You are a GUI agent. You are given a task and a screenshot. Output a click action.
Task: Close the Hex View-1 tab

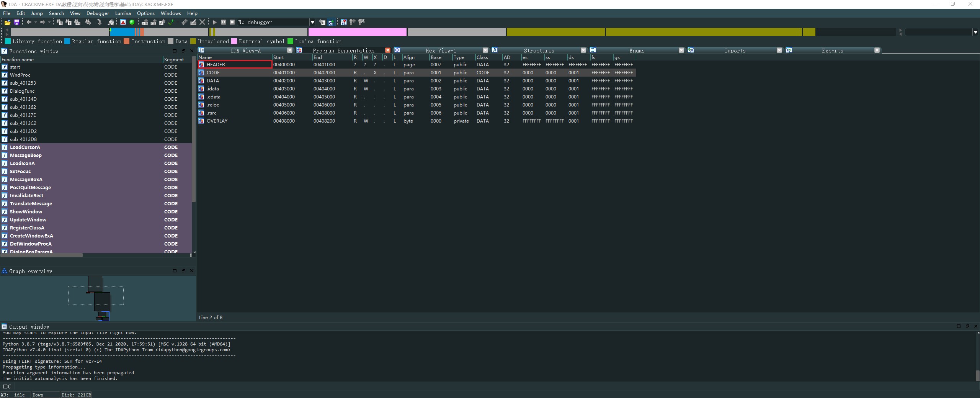[485, 50]
